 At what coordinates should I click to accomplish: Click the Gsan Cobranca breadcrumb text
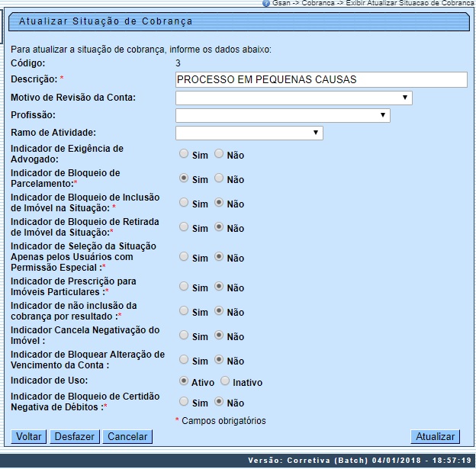coord(373,3)
